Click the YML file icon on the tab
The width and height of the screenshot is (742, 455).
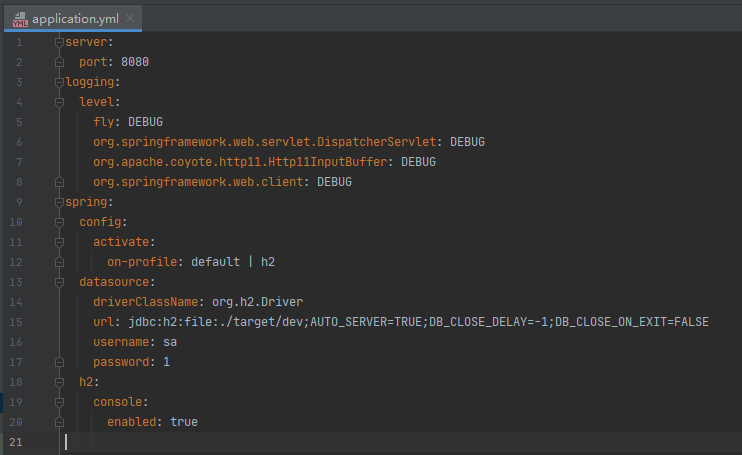coord(19,19)
